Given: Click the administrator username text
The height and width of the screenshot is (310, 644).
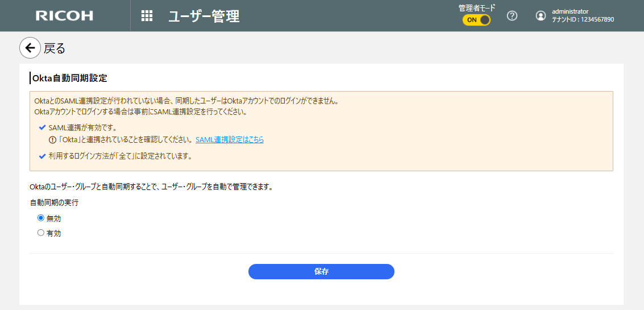Looking at the screenshot, I should (570, 11).
